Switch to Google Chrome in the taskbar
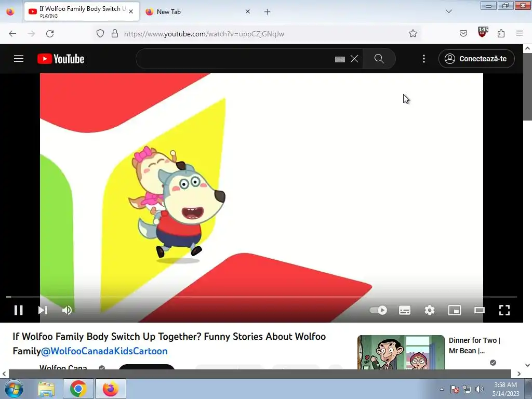Viewport: 532px width, 399px height. click(x=78, y=389)
